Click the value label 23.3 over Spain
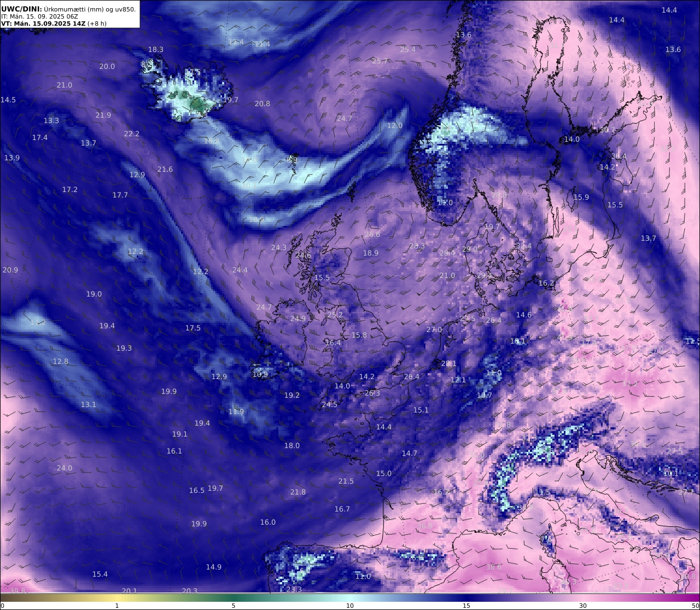This screenshot has width=700, height=610. pos(294,589)
